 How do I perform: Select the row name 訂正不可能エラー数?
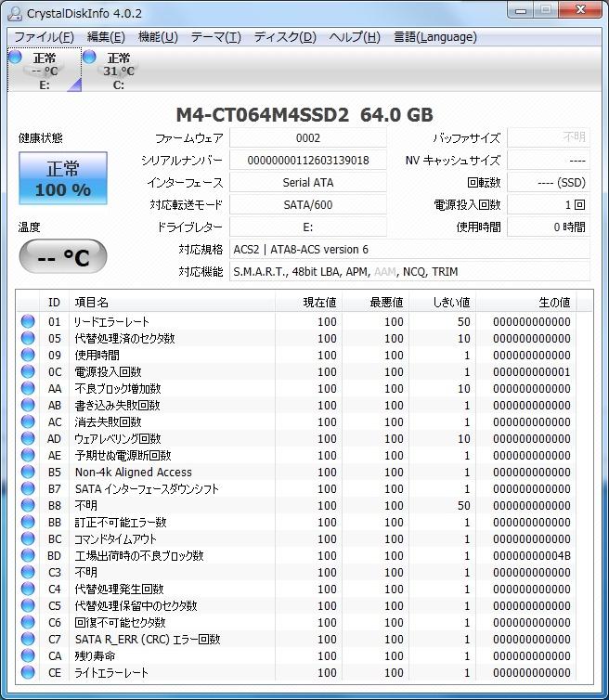[121, 523]
